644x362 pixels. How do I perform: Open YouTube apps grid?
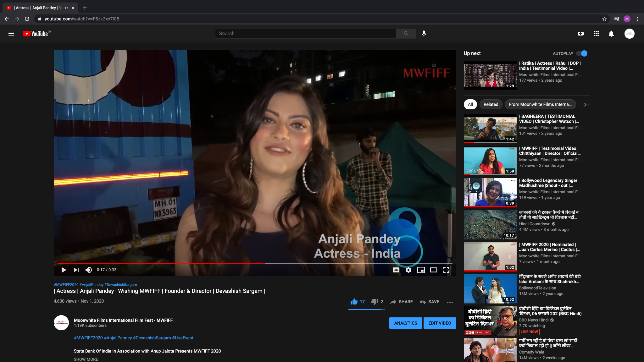pyautogui.click(x=596, y=34)
